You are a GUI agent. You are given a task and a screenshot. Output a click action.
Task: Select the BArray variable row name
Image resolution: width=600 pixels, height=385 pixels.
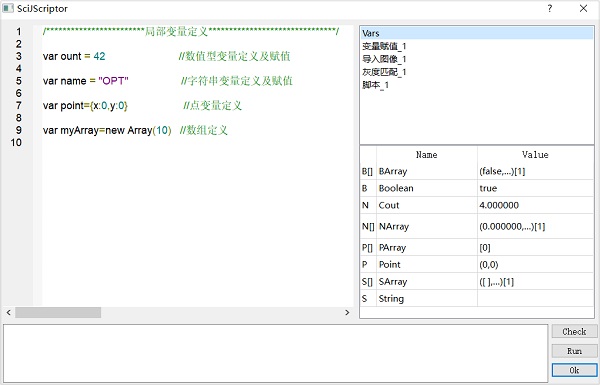393,171
